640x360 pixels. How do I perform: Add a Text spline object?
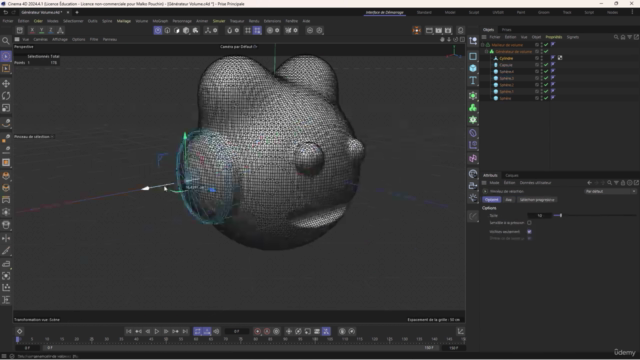pos(473,80)
